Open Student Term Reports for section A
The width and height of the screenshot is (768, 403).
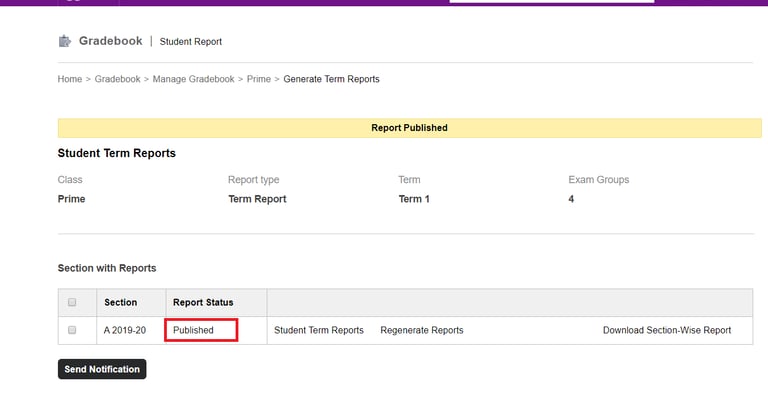(319, 330)
